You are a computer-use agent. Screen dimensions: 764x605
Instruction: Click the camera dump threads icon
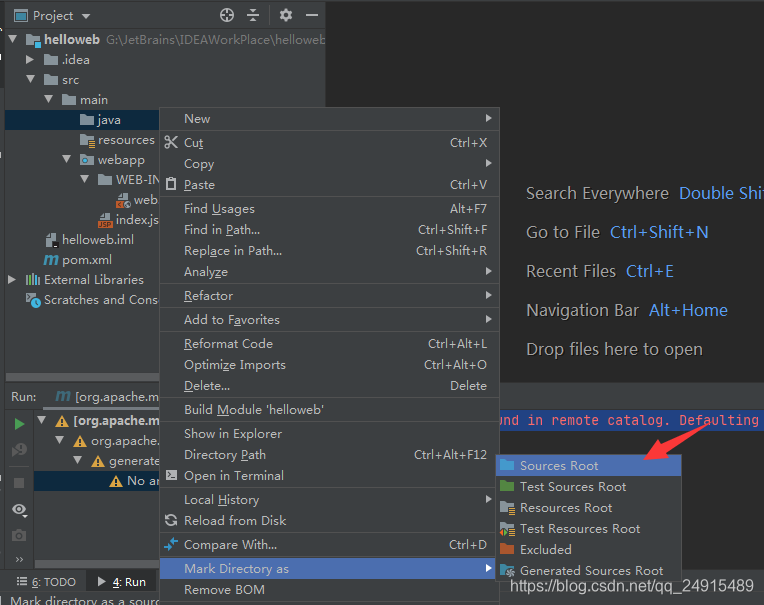(x=19, y=535)
